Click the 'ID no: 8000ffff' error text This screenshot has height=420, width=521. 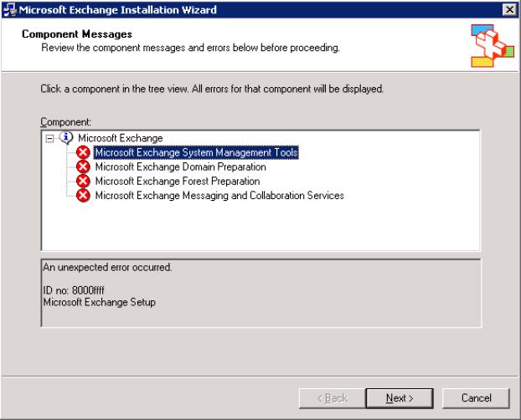(x=74, y=290)
